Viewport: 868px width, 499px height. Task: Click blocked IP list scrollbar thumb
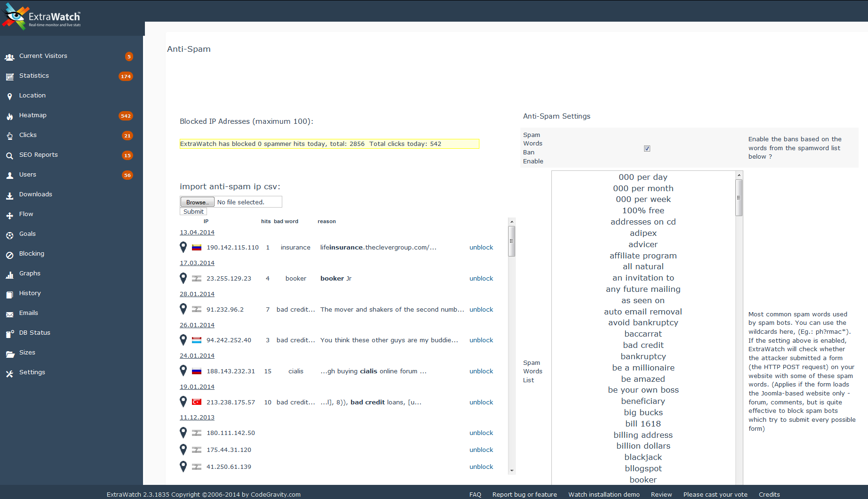(x=512, y=241)
